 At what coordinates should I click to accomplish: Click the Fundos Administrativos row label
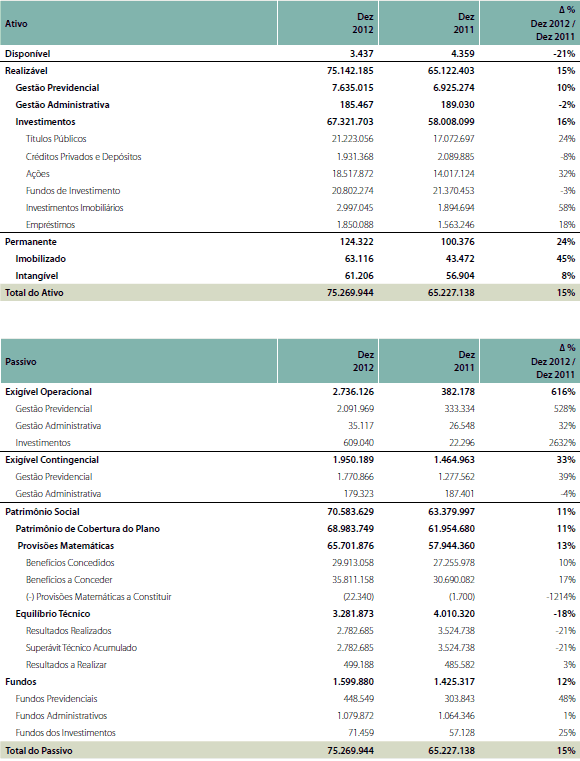pyautogui.click(x=61, y=715)
